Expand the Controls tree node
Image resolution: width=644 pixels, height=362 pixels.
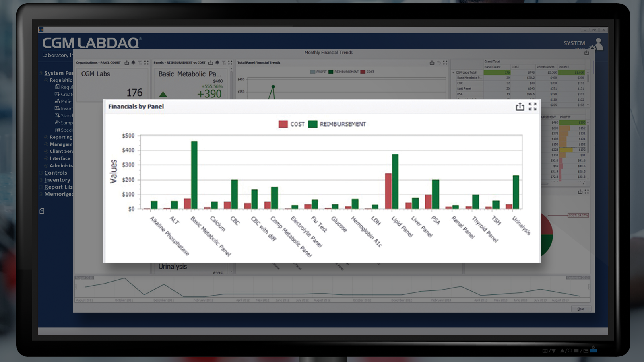pyautogui.click(x=41, y=173)
